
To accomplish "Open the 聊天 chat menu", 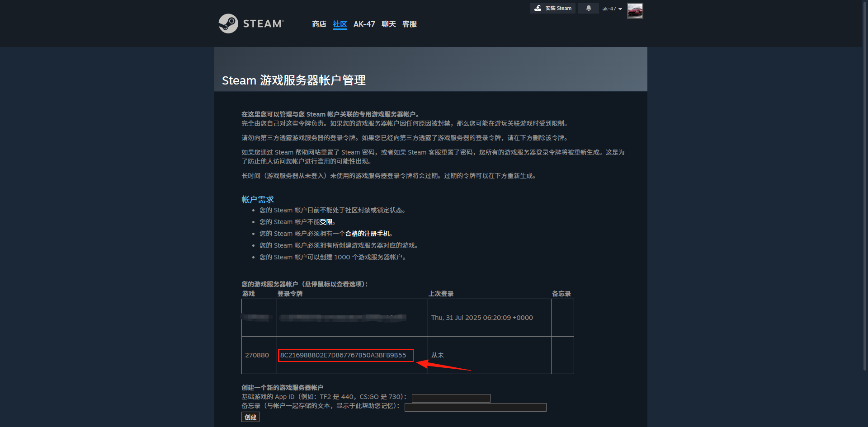I will coord(389,24).
